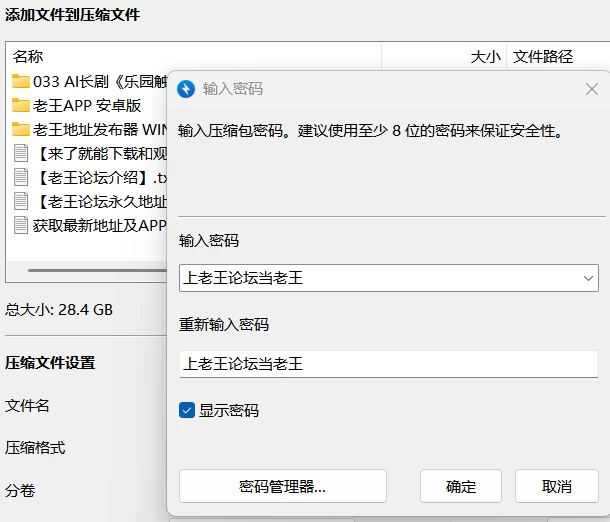Cancel with the 取消 button
This screenshot has width=610, height=522.
pos(557,486)
